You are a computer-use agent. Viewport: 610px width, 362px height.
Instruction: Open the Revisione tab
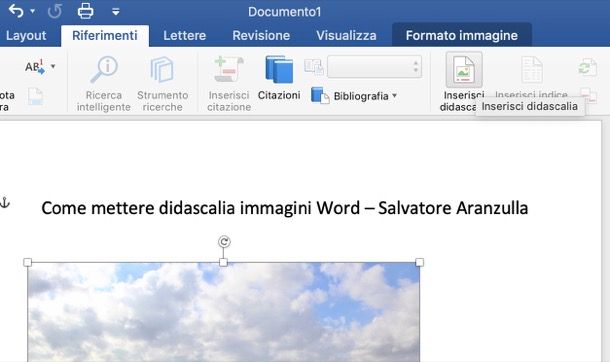click(x=261, y=35)
